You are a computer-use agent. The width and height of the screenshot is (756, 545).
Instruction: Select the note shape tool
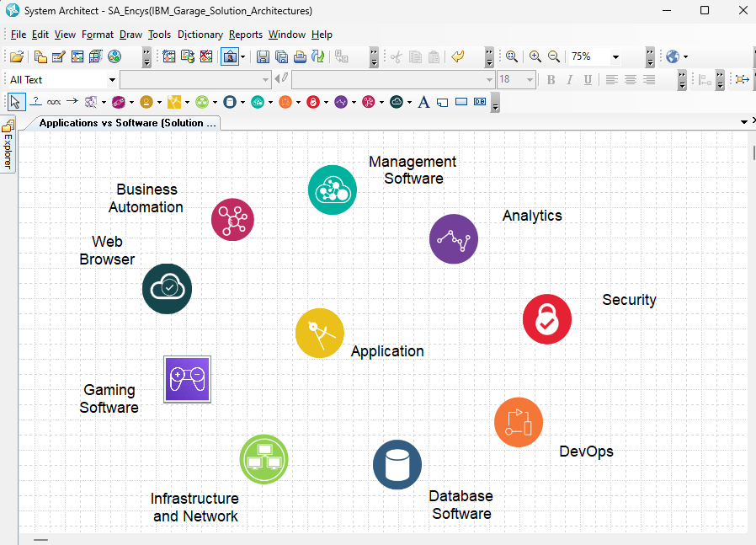tap(443, 102)
